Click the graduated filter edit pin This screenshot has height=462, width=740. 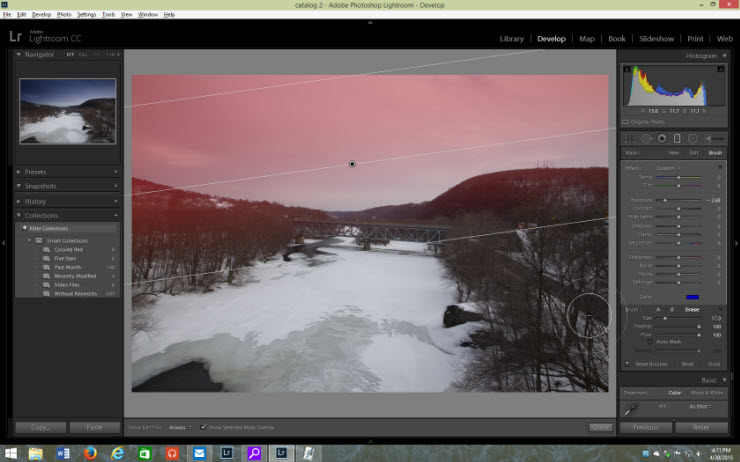[x=352, y=164]
